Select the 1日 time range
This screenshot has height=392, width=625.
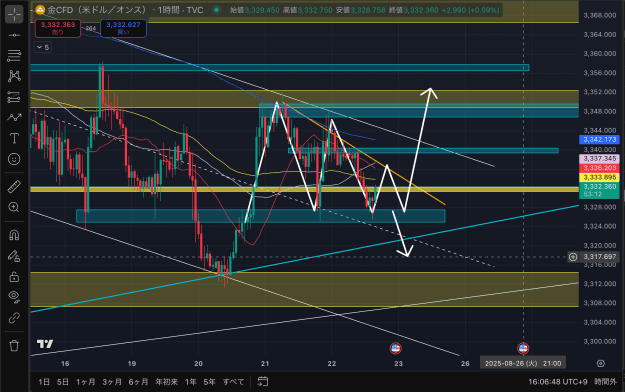[44, 382]
